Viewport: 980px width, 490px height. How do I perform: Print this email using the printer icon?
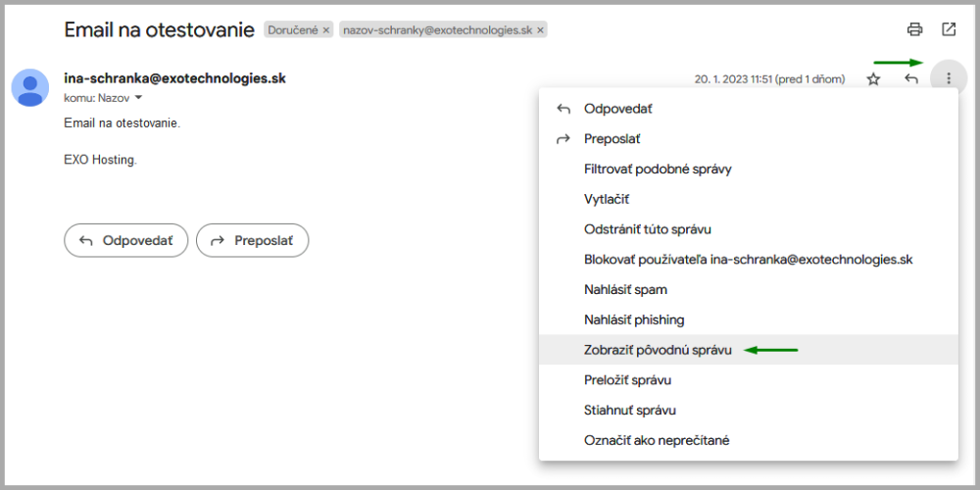(x=915, y=29)
